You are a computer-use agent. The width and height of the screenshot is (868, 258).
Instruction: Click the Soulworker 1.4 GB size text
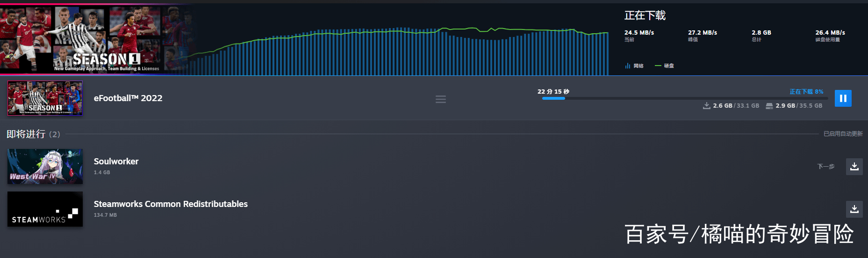point(102,173)
